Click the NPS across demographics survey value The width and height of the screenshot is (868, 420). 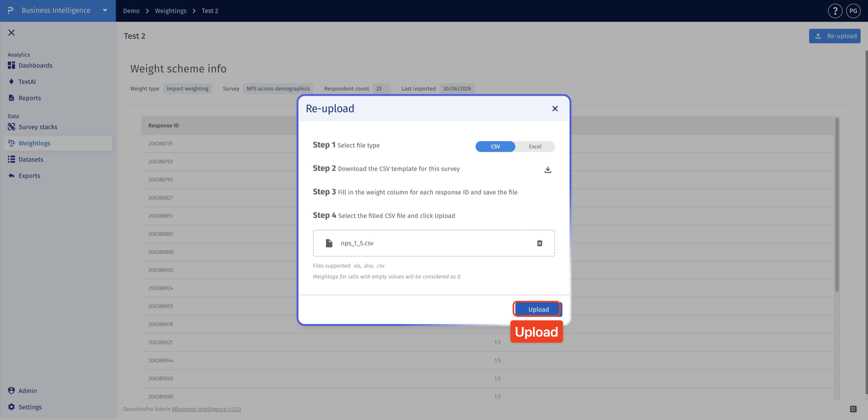[278, 88]
